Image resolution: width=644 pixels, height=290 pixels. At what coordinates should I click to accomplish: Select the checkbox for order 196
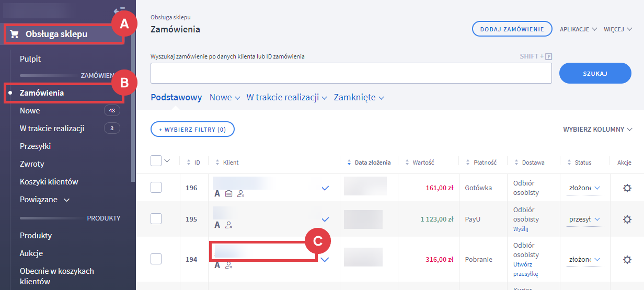point(156,188)
